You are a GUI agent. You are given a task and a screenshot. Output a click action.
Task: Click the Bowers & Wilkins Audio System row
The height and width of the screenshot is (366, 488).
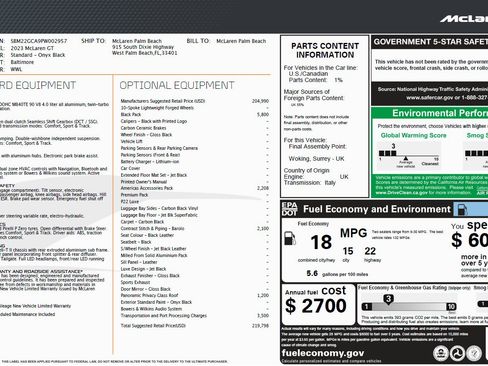pos(195,309)
